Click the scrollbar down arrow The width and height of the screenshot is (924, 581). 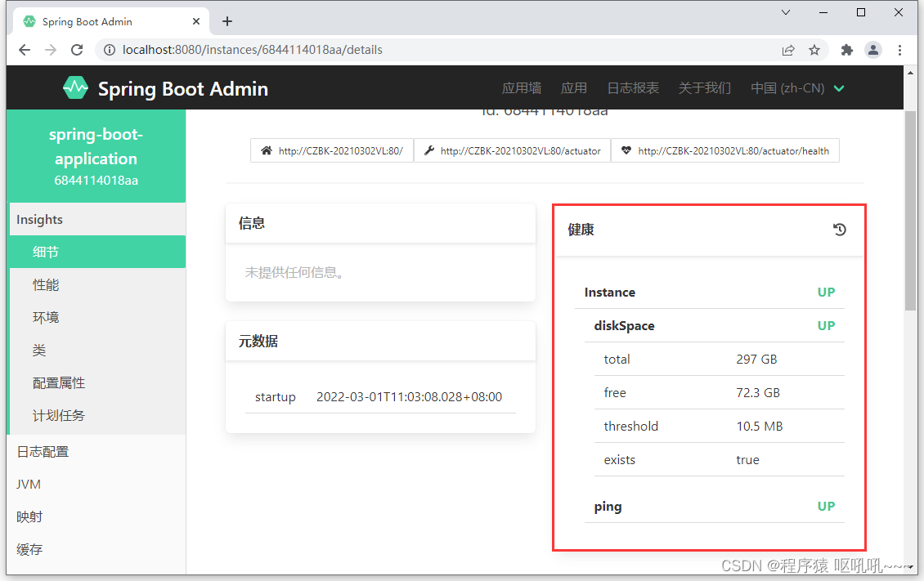click(x=910, y=567)
